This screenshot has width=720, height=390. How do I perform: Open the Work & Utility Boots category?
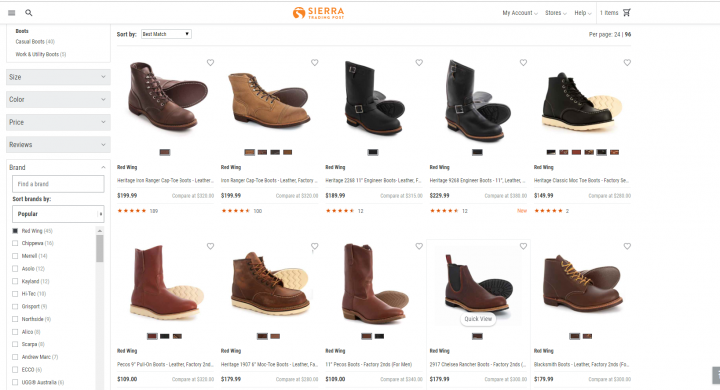[41, 54]
